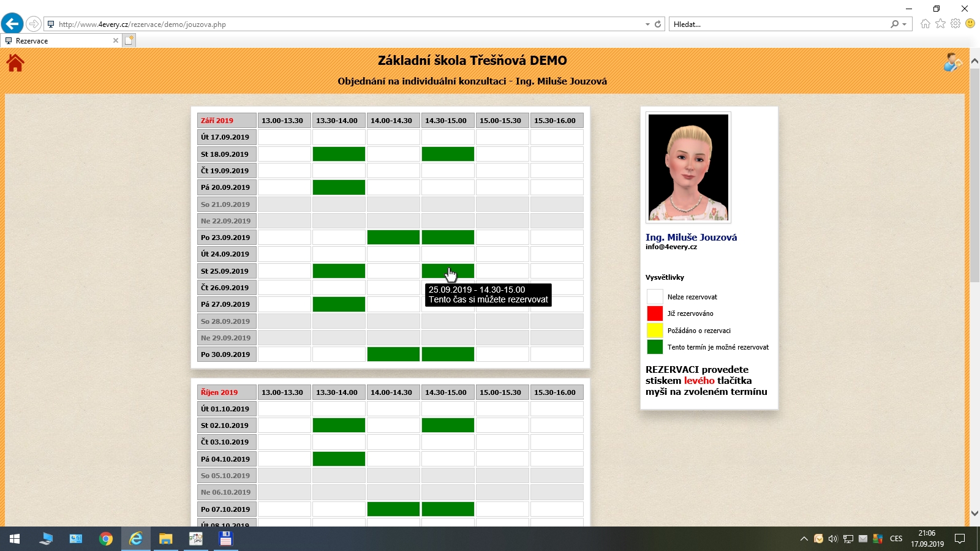Reserve Pá 04.10.2019 slot 13.30-14.00
Screen dimensions: 980x551
339,459
